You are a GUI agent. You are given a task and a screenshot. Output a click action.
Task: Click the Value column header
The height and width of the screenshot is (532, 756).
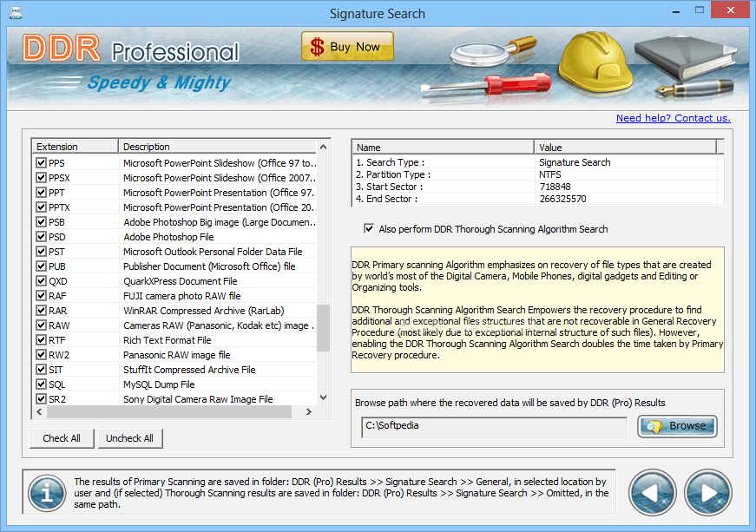[625, 148]
